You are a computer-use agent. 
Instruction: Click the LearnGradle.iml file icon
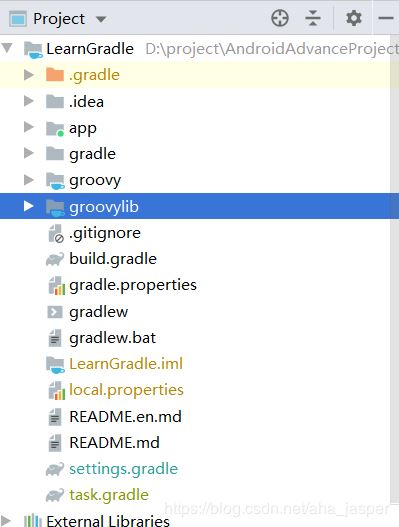[x=55, y=365]
